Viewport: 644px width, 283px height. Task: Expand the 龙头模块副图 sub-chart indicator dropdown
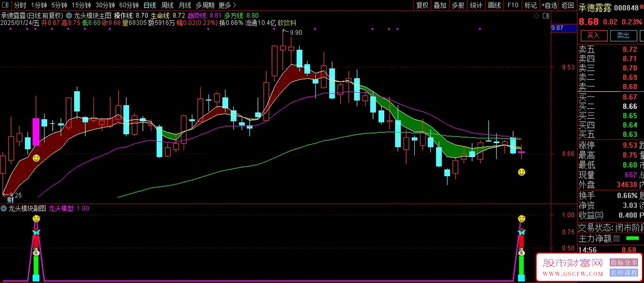4,208
